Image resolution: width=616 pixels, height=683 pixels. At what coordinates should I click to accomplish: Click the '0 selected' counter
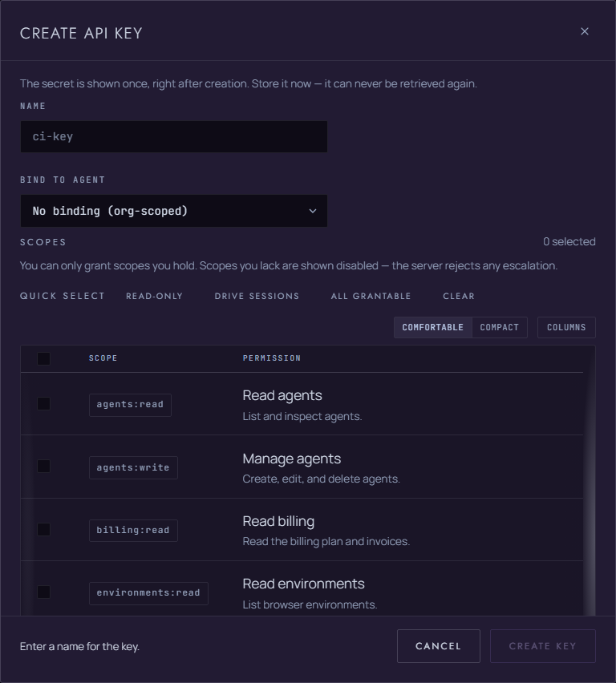coord(569,242)
